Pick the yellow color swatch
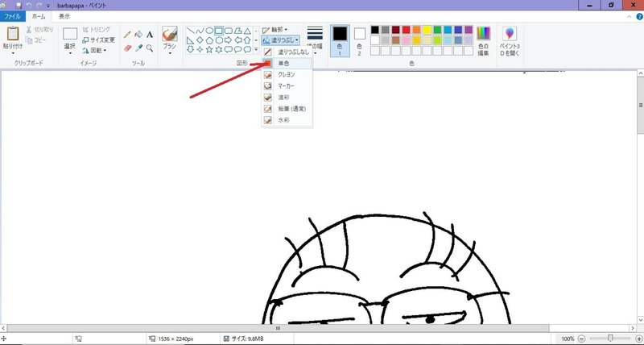The image size is (644, 345). click(x=427, y=30)
